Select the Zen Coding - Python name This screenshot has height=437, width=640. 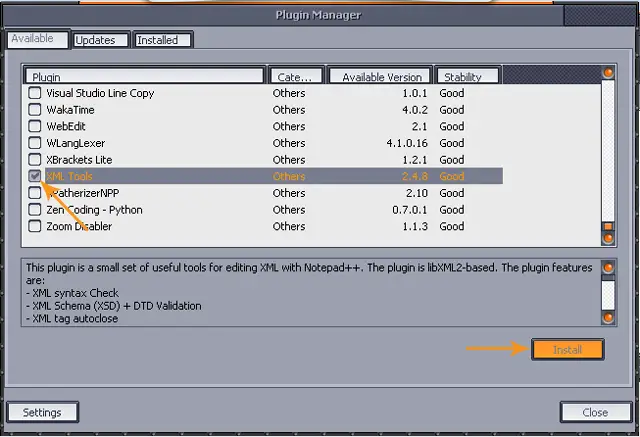pyautogui.click(x=94, y=210)
